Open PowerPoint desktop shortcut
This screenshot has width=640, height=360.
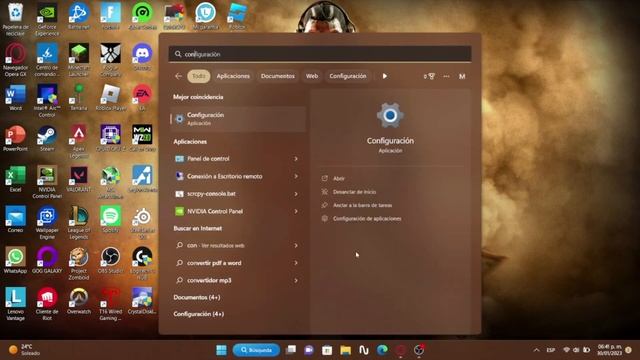point(16,139)
